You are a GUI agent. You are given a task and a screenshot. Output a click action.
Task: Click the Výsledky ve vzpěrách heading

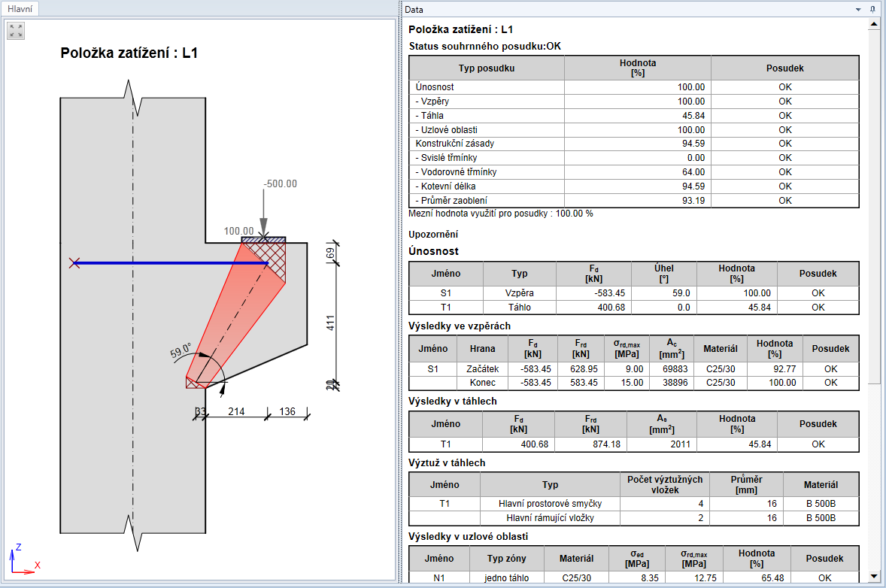point(460,326)
